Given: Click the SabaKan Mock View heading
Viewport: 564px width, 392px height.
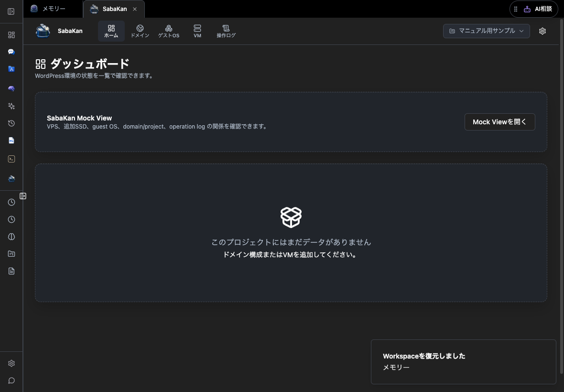Looking at the screenshot, I should (79, 118).
